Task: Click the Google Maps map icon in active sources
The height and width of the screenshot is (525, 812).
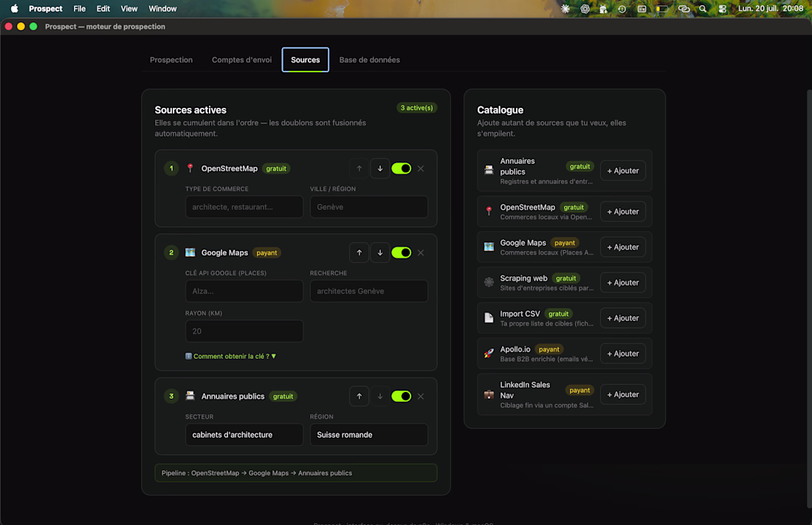Action: pos(190,253)
